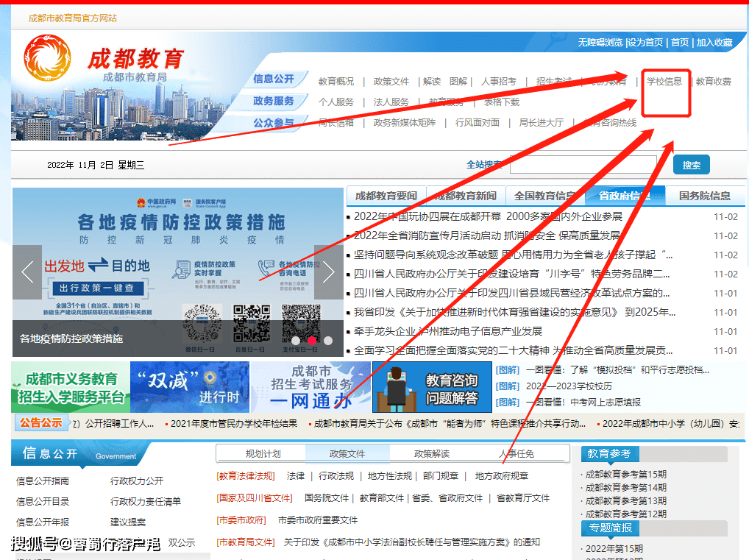Switch to 规划计划 tab
The image size is (749, 560).
click(x=263, y=454)
